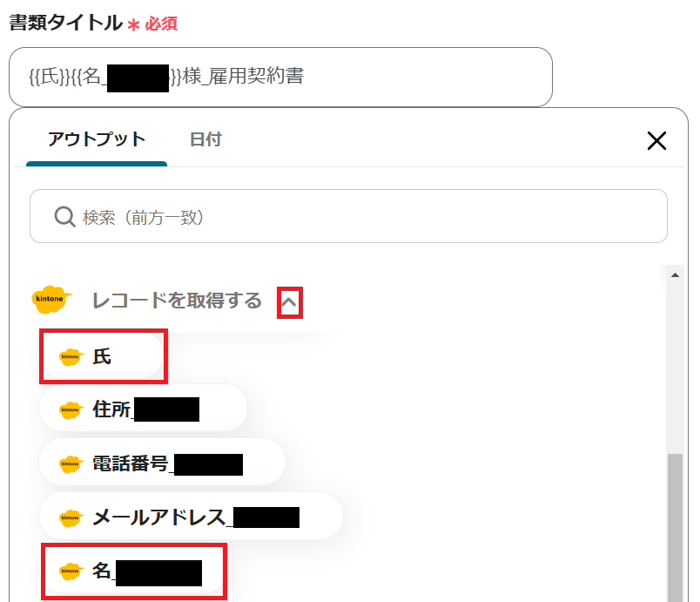
Task: Click the scrollbar up arrow
Action: coord(675,275)
